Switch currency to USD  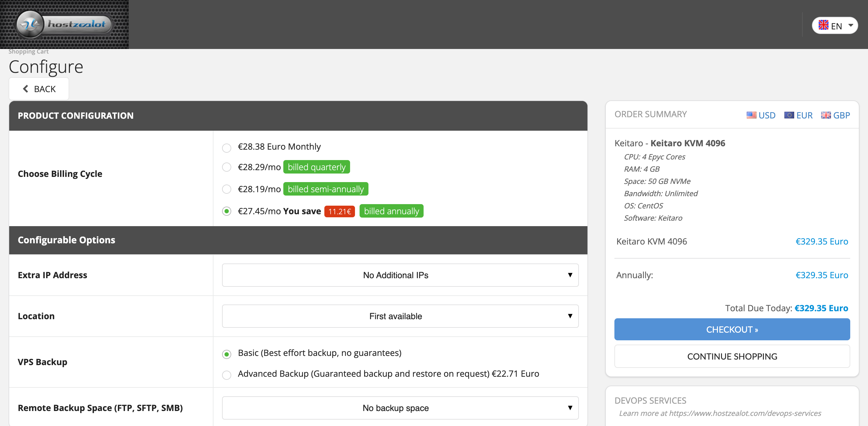(767, 115)
